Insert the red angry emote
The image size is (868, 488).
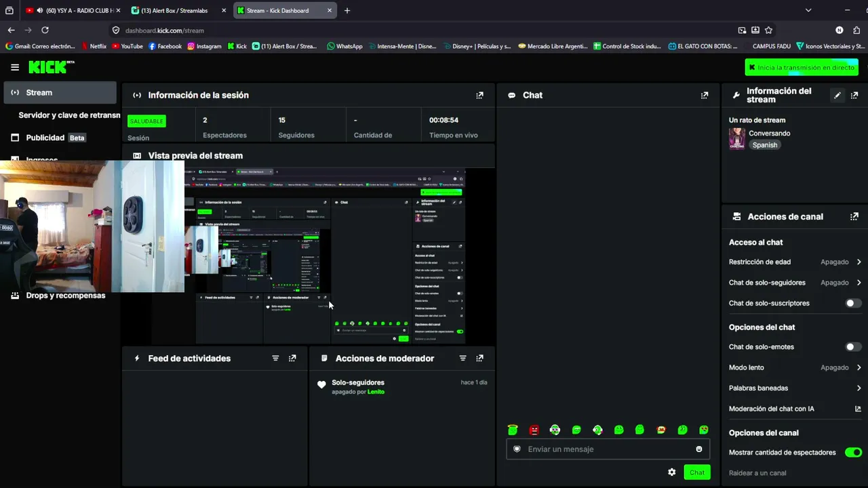tap(534, 430)
